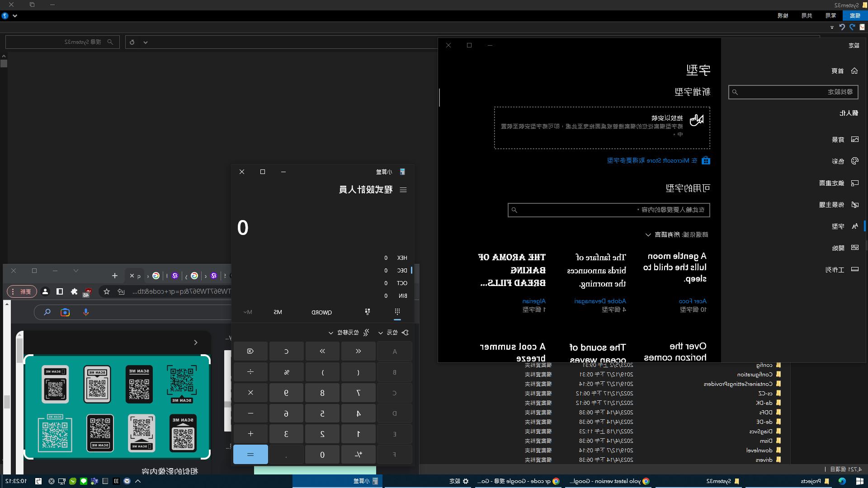Start Google voice search with the microphone

coord(86,312)
